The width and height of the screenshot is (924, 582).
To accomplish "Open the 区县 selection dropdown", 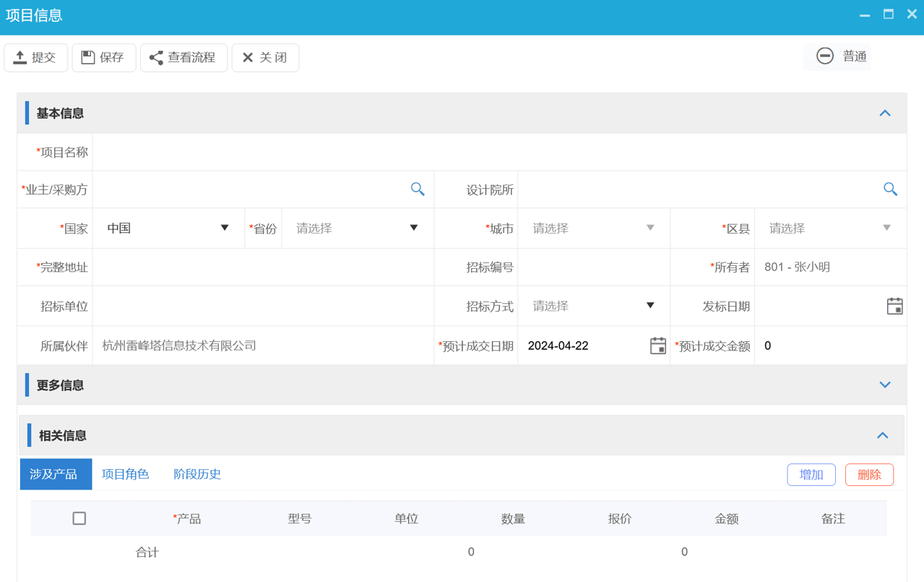I will [x=886, y=228].
